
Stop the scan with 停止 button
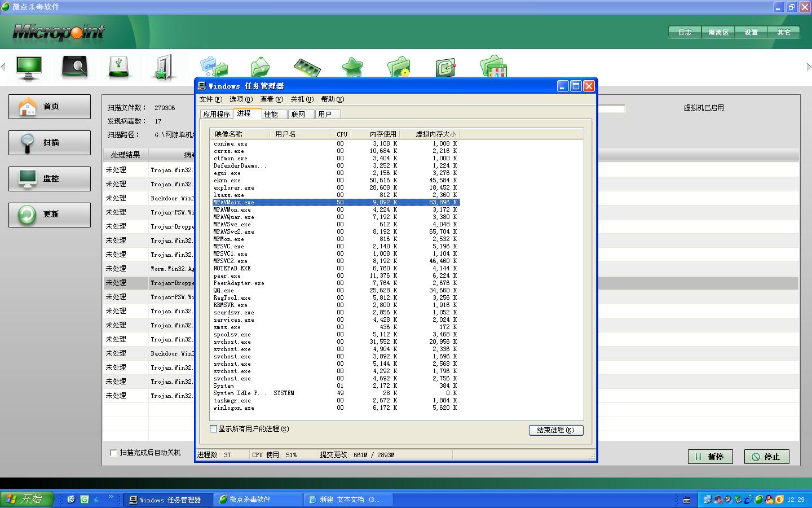point(766,457)
